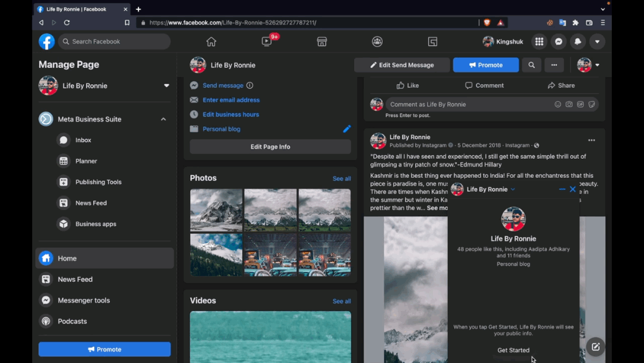Open chat settings chevron beside Life By Ronnie
The width and height of the screenshot is (644, 363).
point(513,189)
